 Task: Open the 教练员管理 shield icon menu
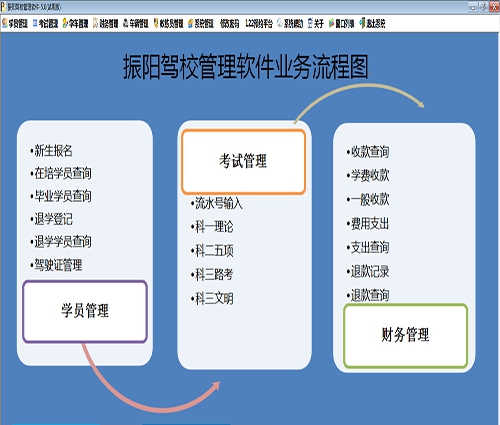156,23
